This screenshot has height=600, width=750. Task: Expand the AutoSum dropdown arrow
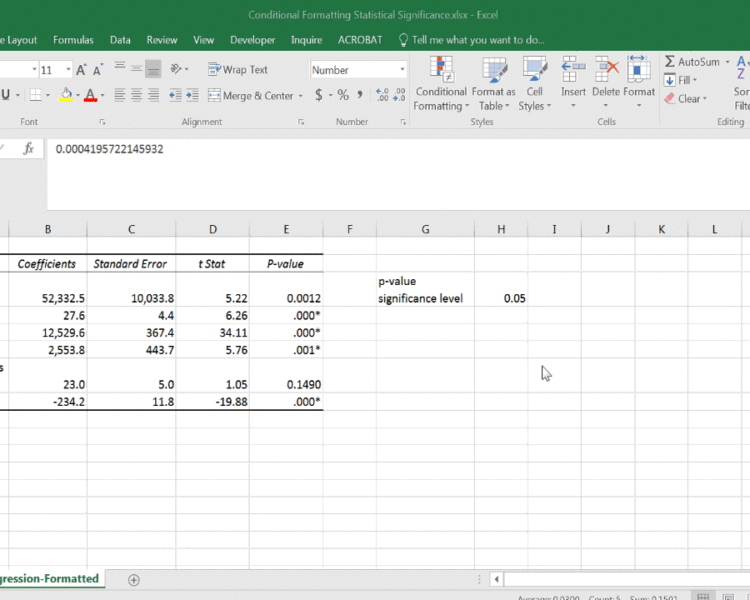pyautogui.click(x=725, y=62)
